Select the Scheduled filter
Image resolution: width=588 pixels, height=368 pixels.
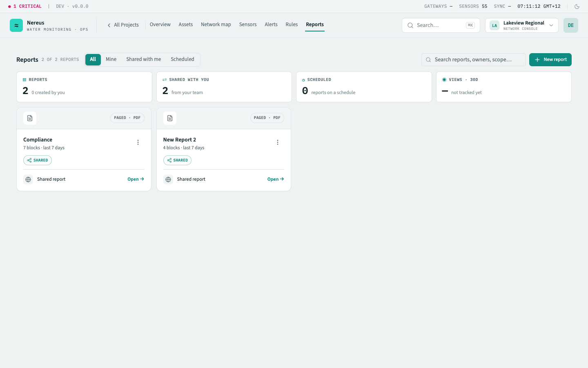(183, 59)
